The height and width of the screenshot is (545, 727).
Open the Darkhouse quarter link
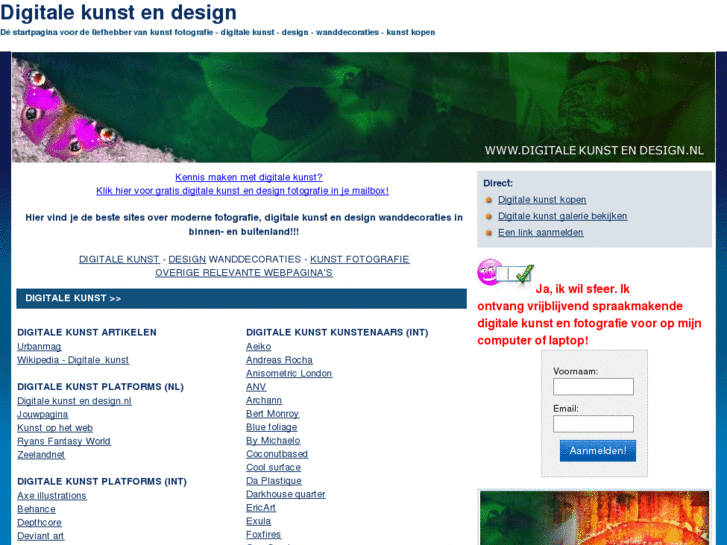pyautogui.click(x=286, y=494)
